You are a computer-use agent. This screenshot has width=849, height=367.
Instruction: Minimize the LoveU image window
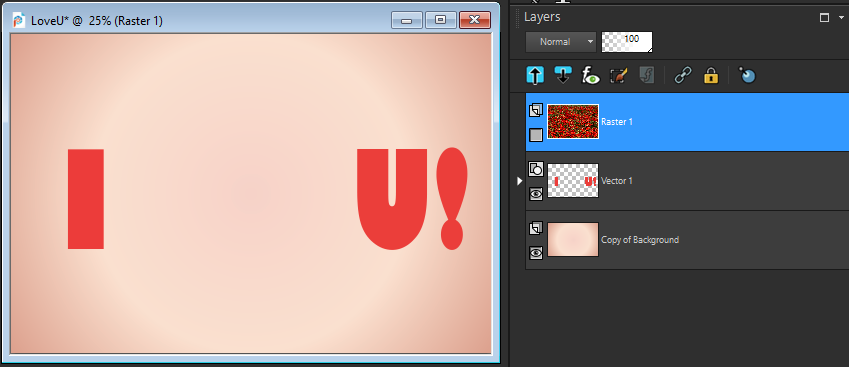click(407, 20)
